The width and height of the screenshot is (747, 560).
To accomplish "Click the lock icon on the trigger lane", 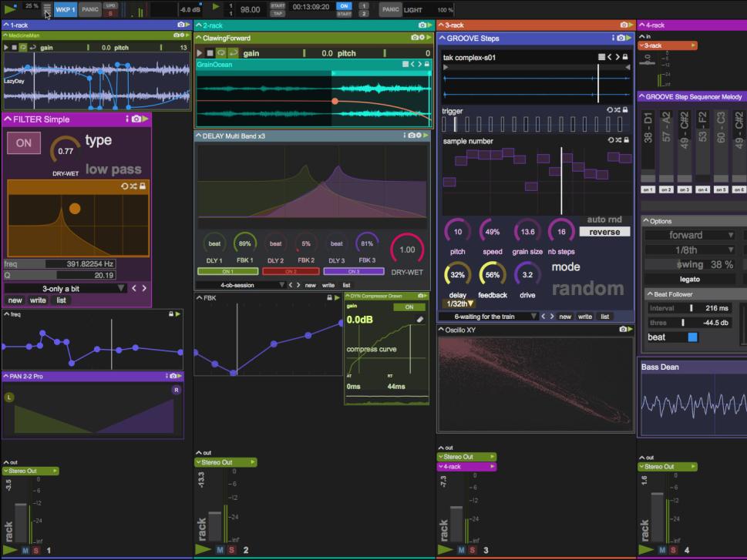I will pos(625,110).
